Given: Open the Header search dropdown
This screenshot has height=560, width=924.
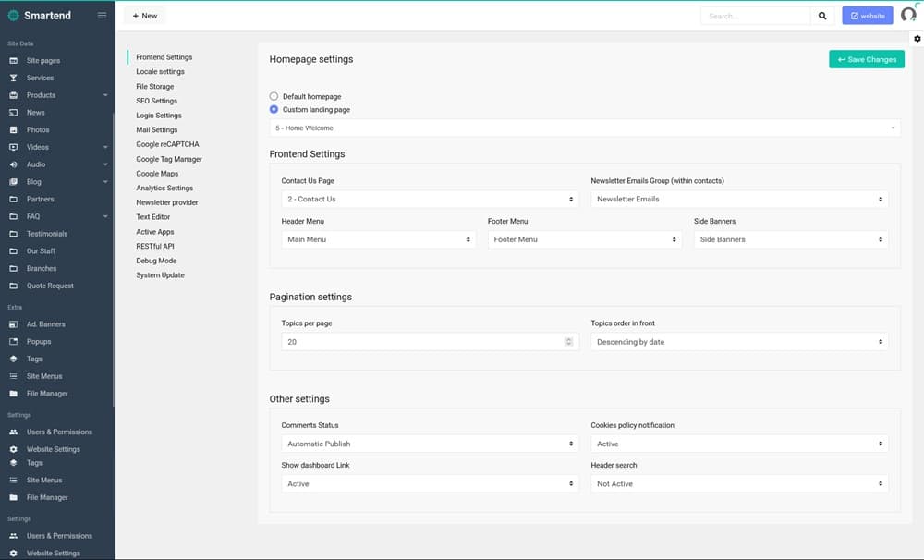Looking at the screenshot, I should 739,483.
